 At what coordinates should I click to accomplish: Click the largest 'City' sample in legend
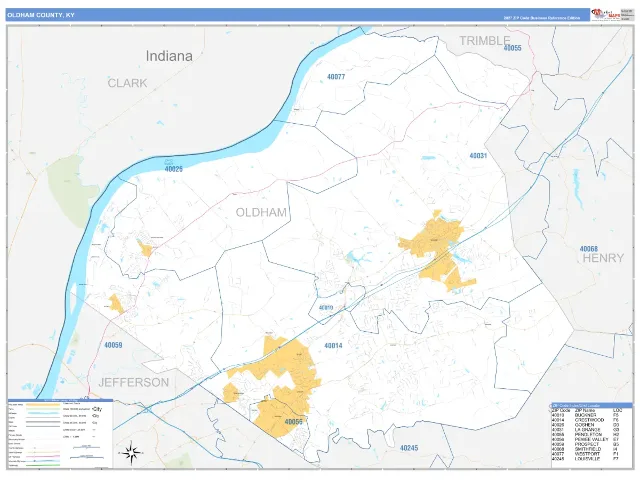[97, 409]
